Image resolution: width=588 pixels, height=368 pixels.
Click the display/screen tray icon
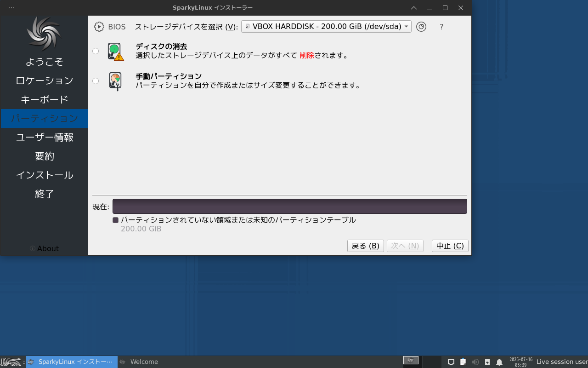click(451, 362)
